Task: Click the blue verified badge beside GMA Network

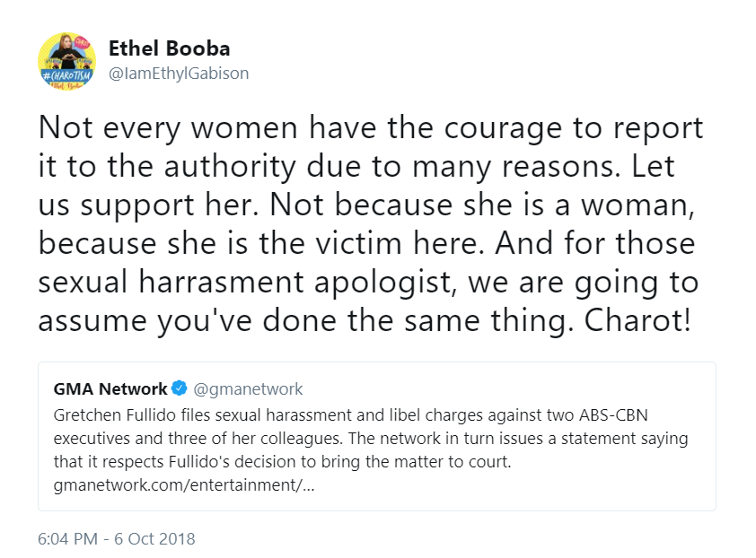Action: (180, 388)
